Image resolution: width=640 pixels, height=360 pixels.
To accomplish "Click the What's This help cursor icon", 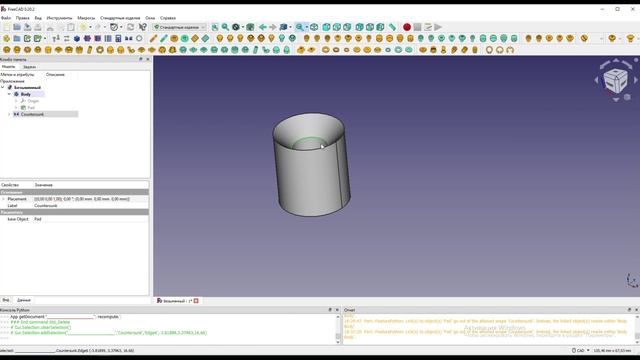I will click(143, 27).
